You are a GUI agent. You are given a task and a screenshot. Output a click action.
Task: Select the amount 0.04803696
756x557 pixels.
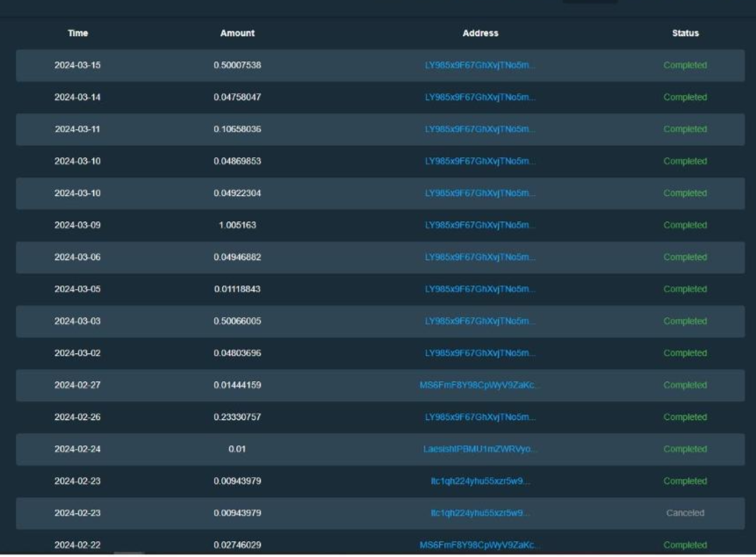click(237, 353)
